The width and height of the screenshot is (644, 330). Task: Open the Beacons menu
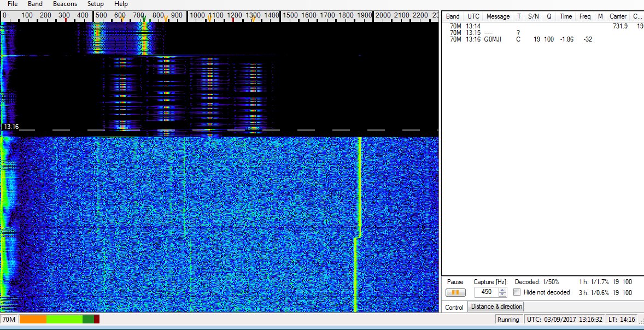(65, 4)
